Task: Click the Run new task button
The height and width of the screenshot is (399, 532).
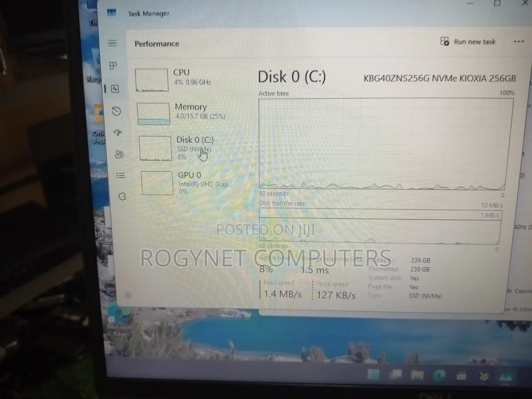Action: (x=468, y=42)
